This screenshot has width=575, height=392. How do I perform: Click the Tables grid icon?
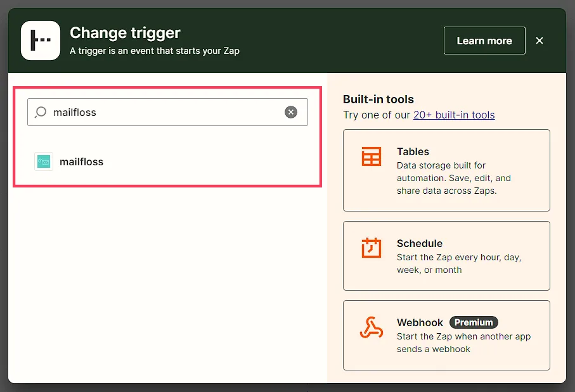[x=371, y=156]
